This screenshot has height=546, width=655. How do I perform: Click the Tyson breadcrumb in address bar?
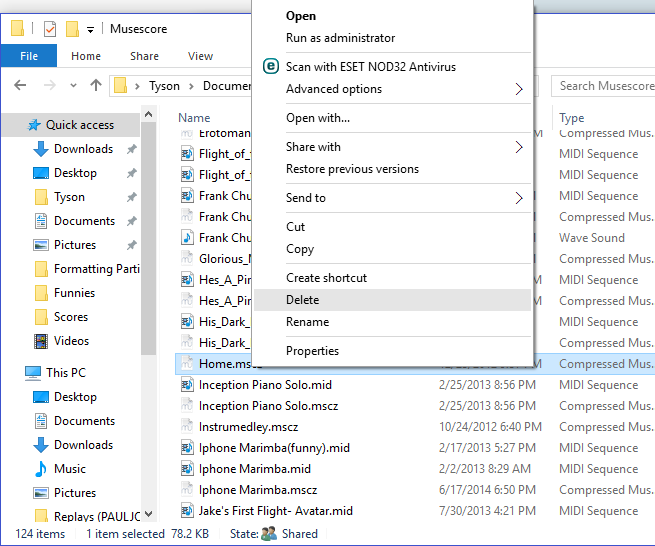click(164, 86)
